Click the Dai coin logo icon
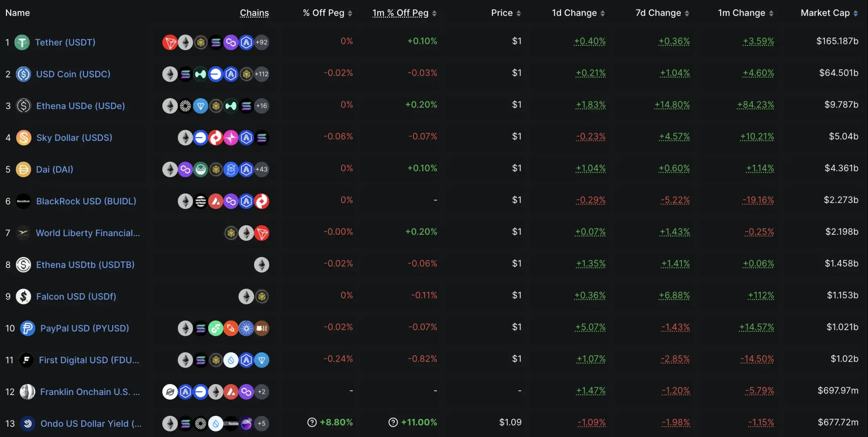This screenshot has height=437, width=868. 24,169
